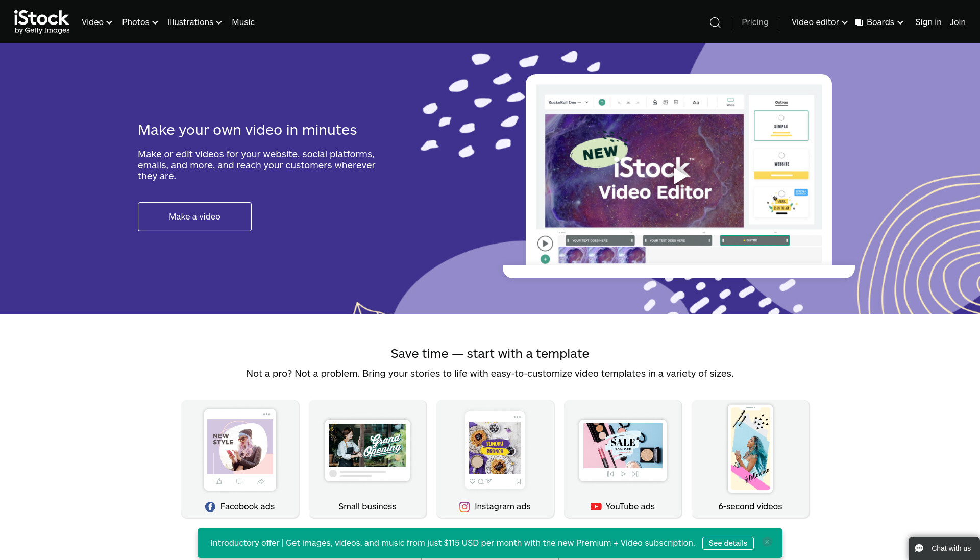This screenshot has height=560, width=980.
Task: Dismiss the introductory offer banner
Action: pos(767,542)
